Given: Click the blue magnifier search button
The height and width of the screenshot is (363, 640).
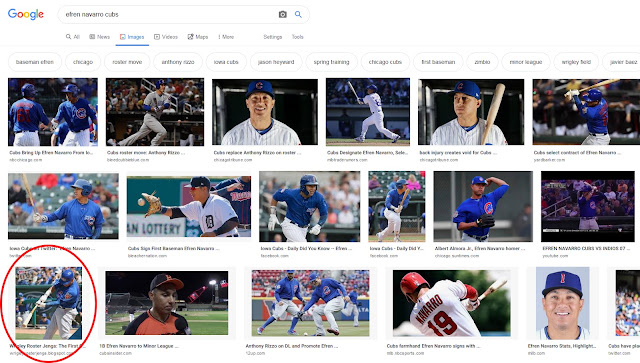Looking at the screenshot, I should (298, 14).
